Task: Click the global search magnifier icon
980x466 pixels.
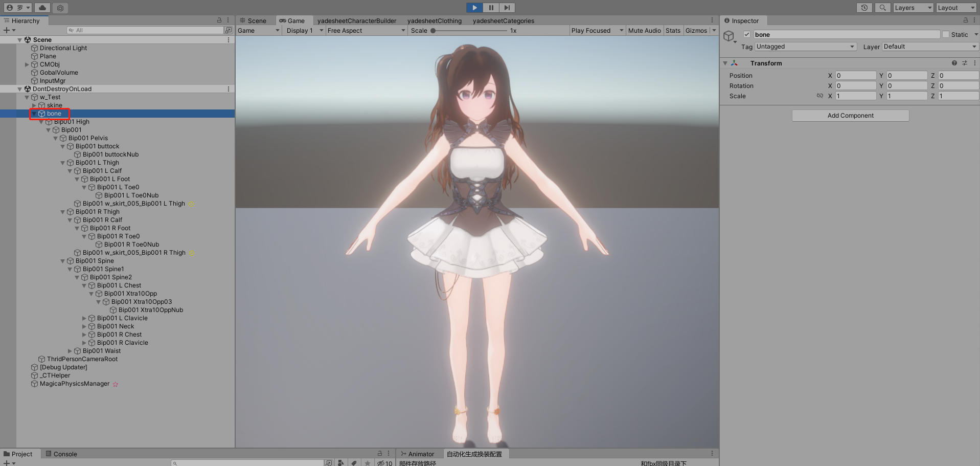Action: [882, 8]
